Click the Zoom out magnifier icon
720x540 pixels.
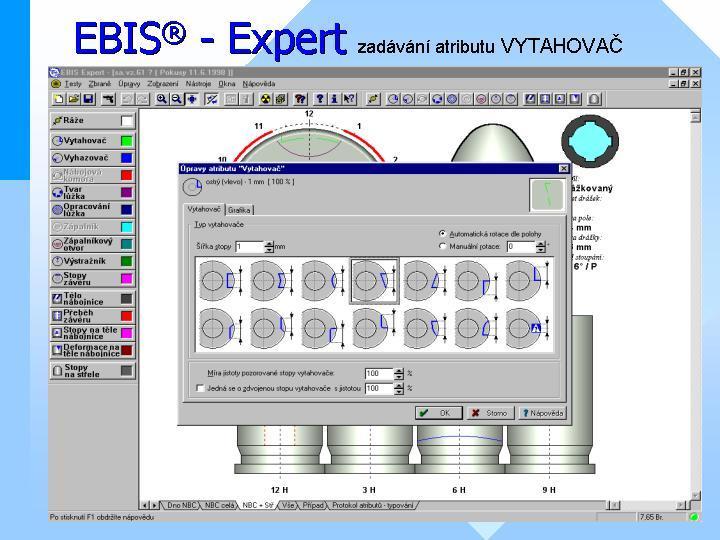click(x=176, y=99)
